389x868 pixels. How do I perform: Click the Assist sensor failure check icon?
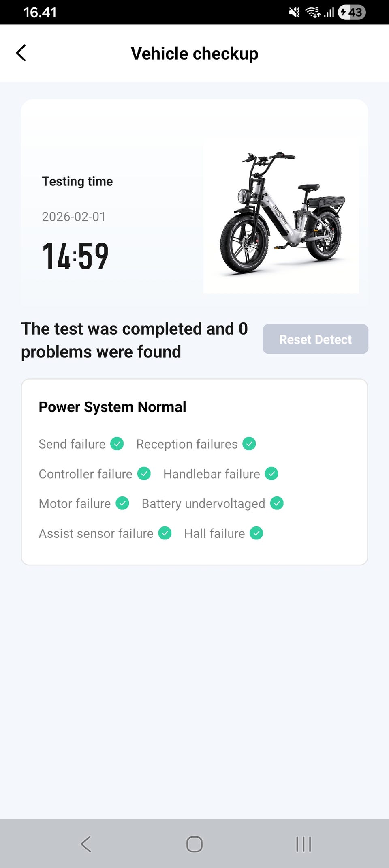coord(165,533)
